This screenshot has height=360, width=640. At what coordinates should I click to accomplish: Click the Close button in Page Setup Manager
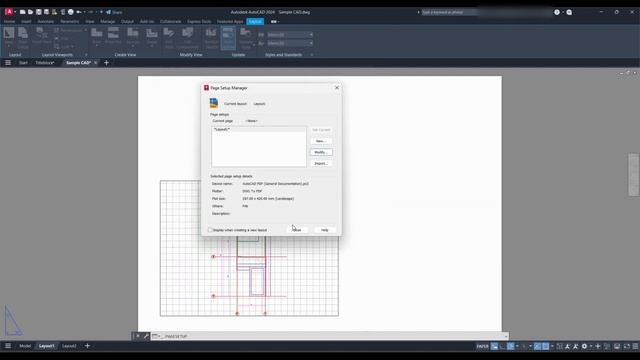(x=297, y=230)
